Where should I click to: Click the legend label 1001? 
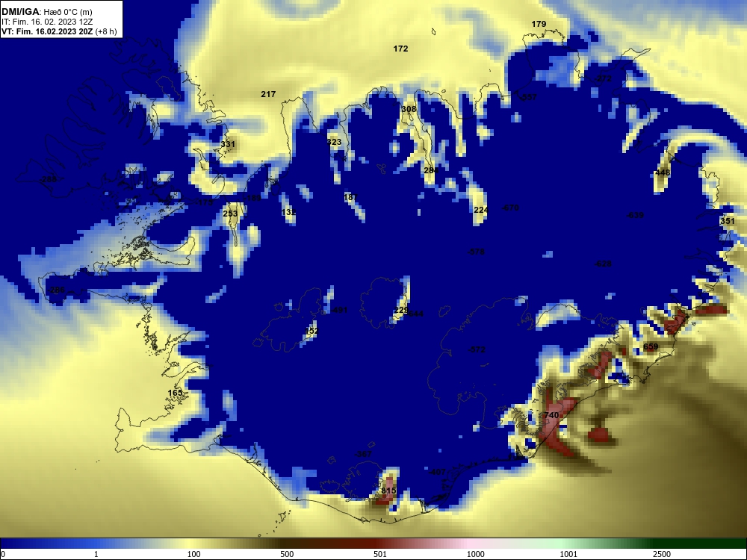click(x=568, y=554)
